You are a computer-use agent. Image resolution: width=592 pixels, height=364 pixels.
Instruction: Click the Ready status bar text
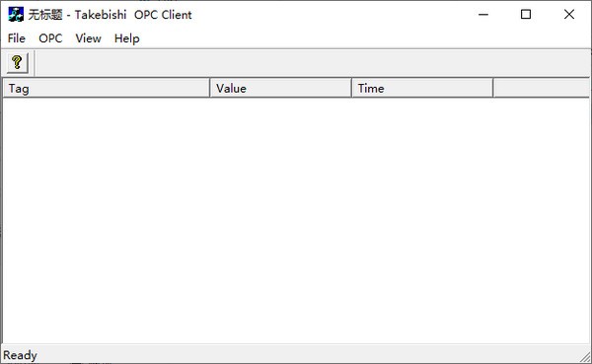tap(20, 355)
